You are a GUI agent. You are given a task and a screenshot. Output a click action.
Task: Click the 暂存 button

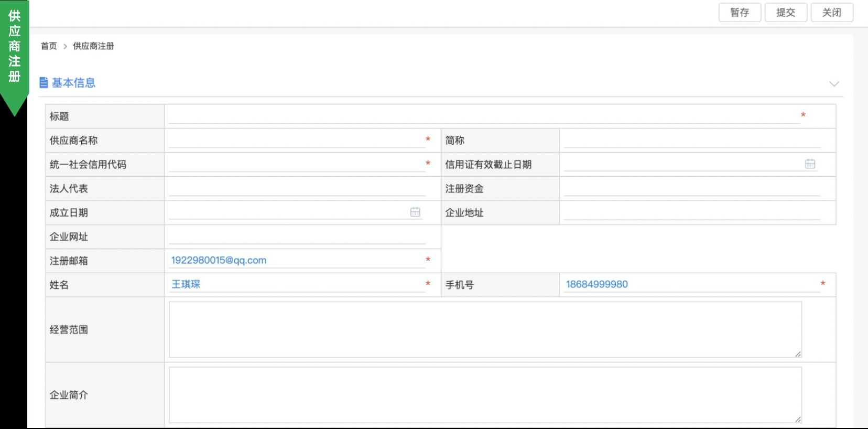click(740, 13)
